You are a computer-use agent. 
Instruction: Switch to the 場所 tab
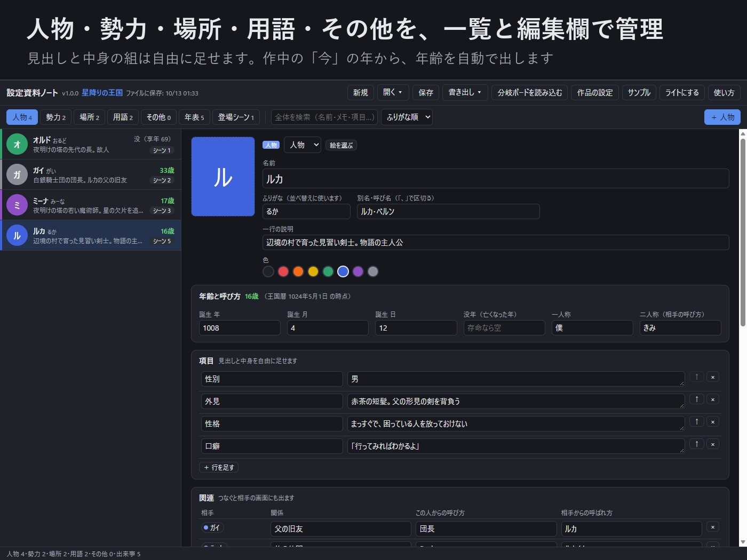click(89, 117)
